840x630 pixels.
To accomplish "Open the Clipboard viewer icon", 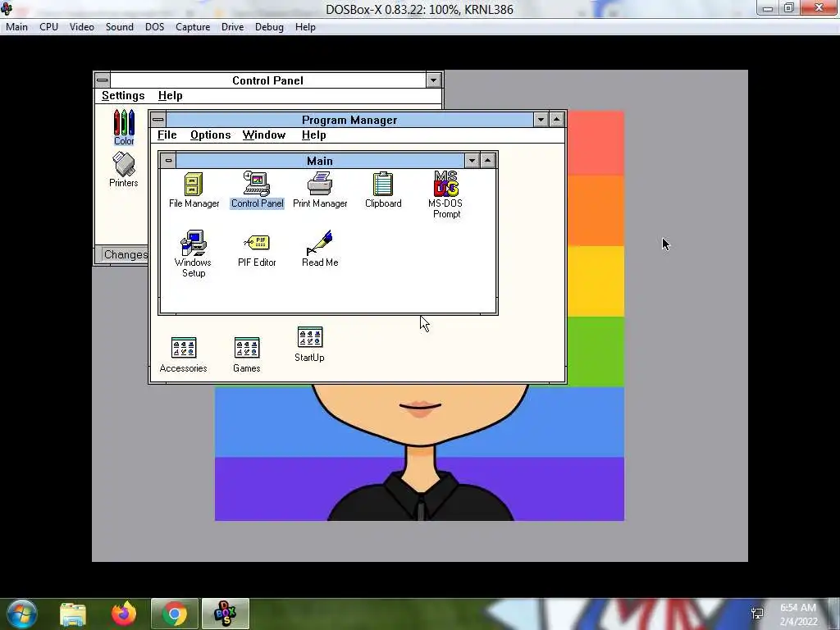I will click(383, 189).
